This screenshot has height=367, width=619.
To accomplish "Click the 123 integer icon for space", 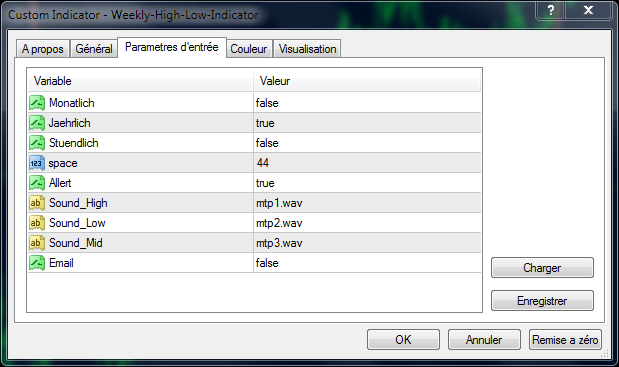I will [x=37, y=163].
